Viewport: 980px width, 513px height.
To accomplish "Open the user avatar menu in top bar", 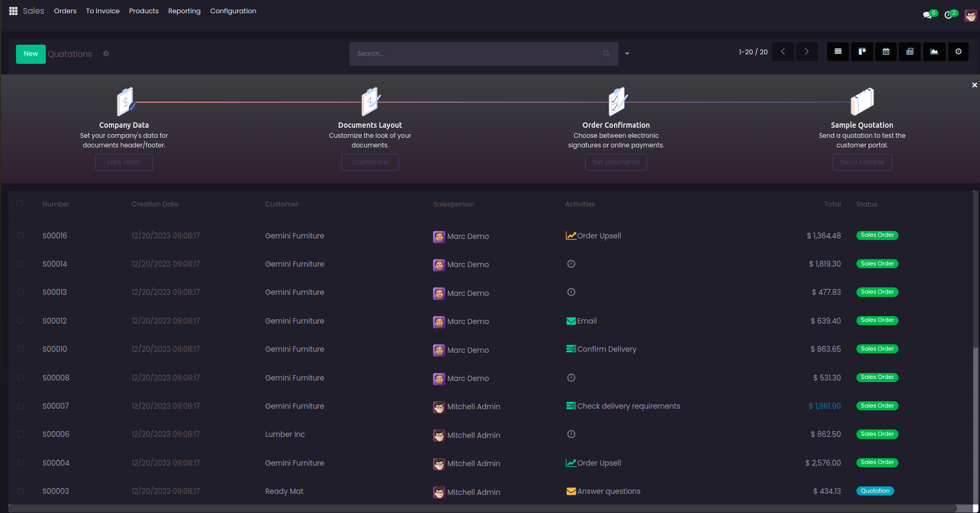I will 970,15.
